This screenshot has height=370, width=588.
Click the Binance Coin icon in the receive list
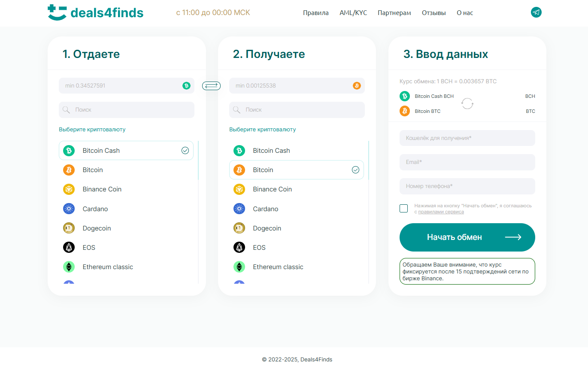tap(239, 189)
